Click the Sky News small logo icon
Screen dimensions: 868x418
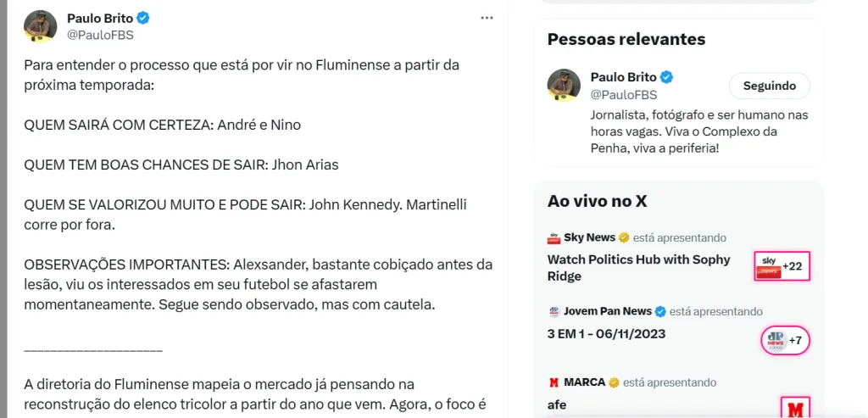554,238
